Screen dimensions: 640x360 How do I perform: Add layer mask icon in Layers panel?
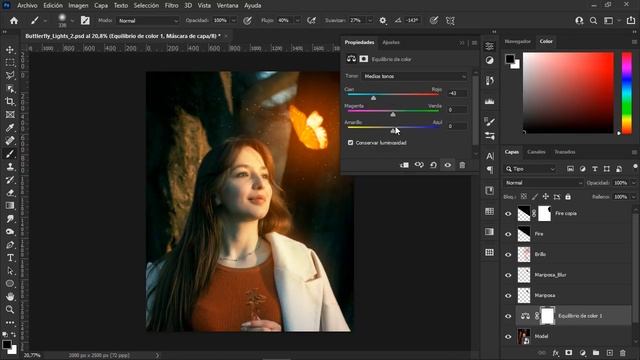click(569, 353)
